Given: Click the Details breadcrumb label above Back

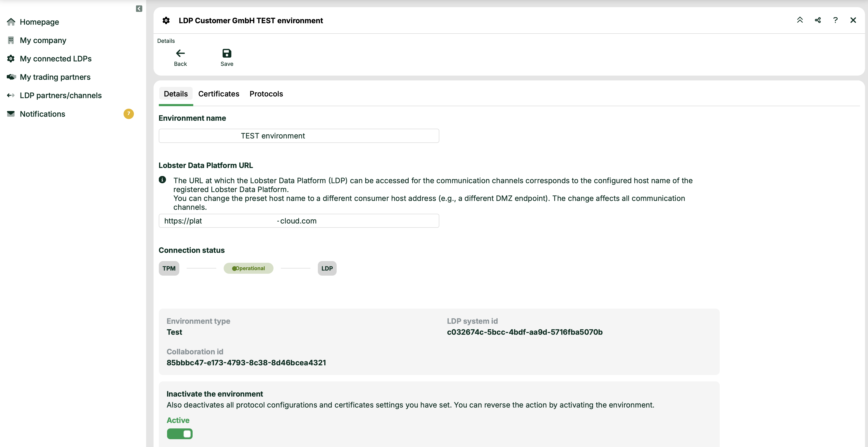Looking at the screenshot, I should coord(166,41).
